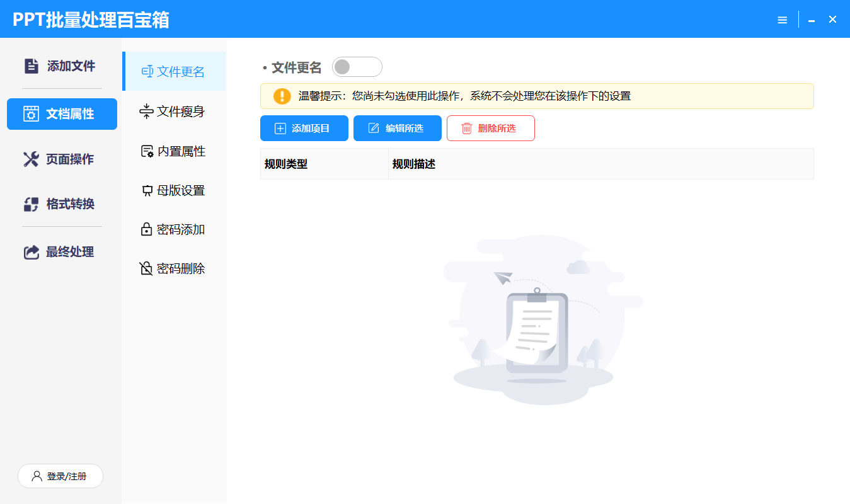Viewport: 850px width, 504px height.
Task: Click the 规则类型 column header
Action: pos(286,164)
